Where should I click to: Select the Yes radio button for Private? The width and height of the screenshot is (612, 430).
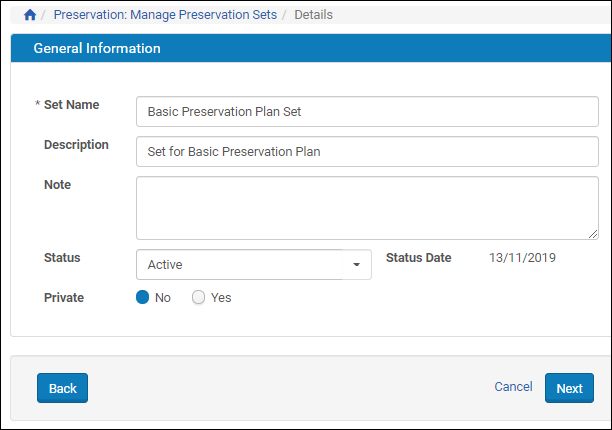pyautogui.click(x=198, y=297)
